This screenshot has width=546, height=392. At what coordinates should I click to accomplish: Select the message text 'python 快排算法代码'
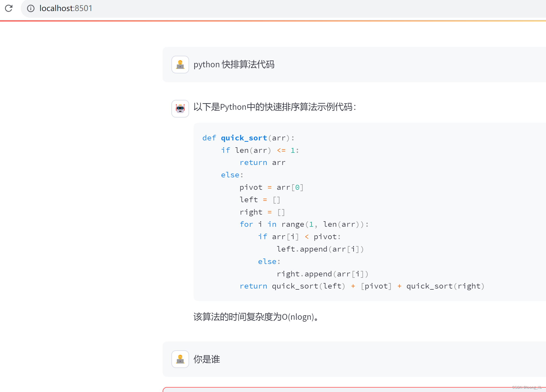(x=234, y=65)
